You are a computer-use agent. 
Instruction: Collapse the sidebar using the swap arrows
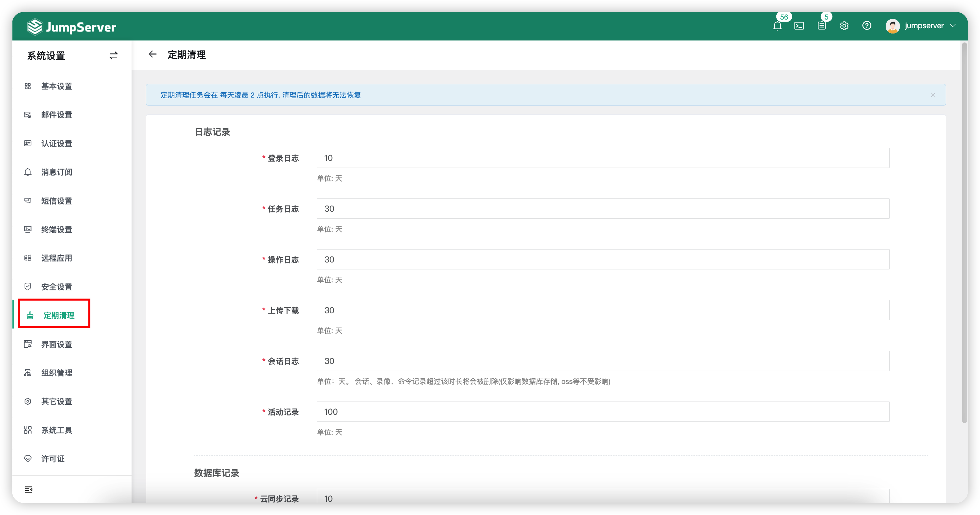pyautogui.click(x=113, y=55)
